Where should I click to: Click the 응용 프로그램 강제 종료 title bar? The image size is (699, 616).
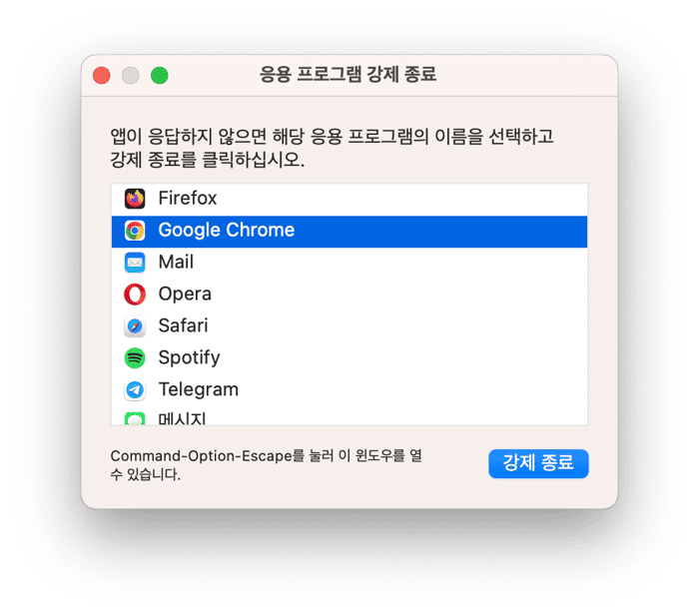(x=349, y=75)
